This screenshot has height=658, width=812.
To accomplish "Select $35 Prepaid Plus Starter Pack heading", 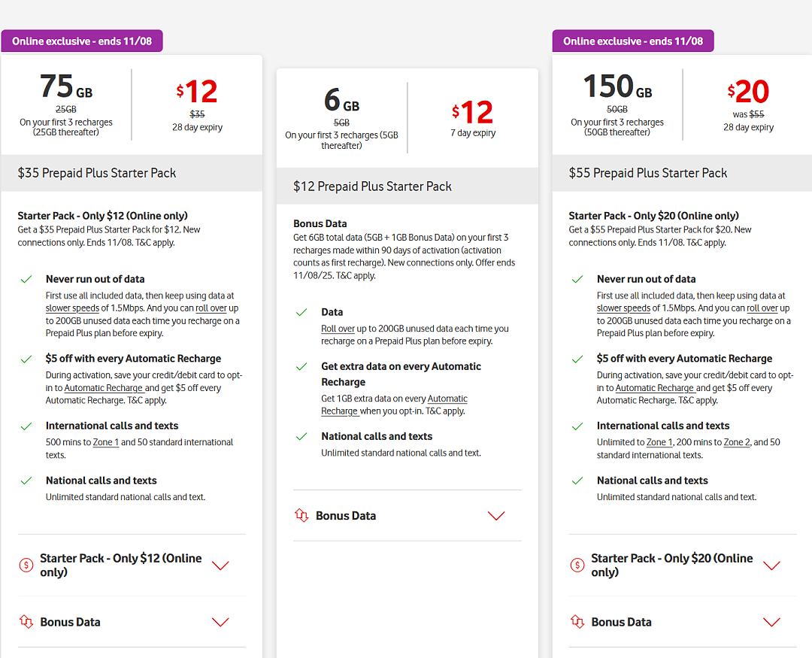I will [97, 173].
